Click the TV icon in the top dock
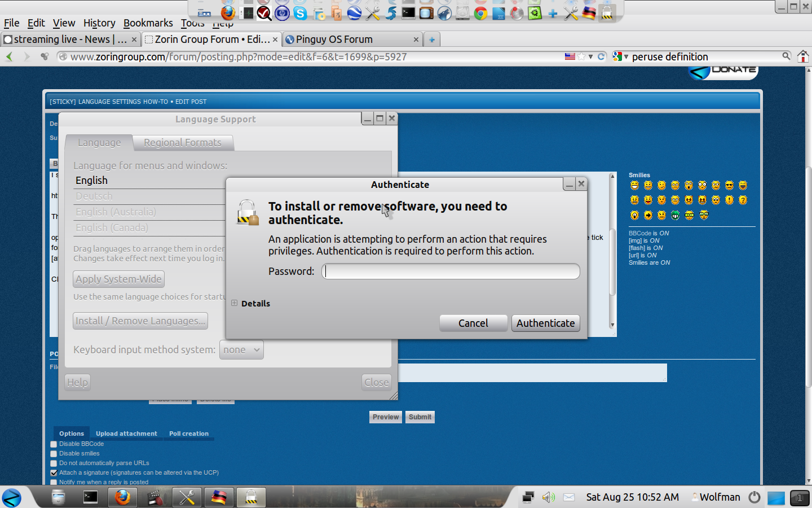812x508 pixels. [426, 12]
